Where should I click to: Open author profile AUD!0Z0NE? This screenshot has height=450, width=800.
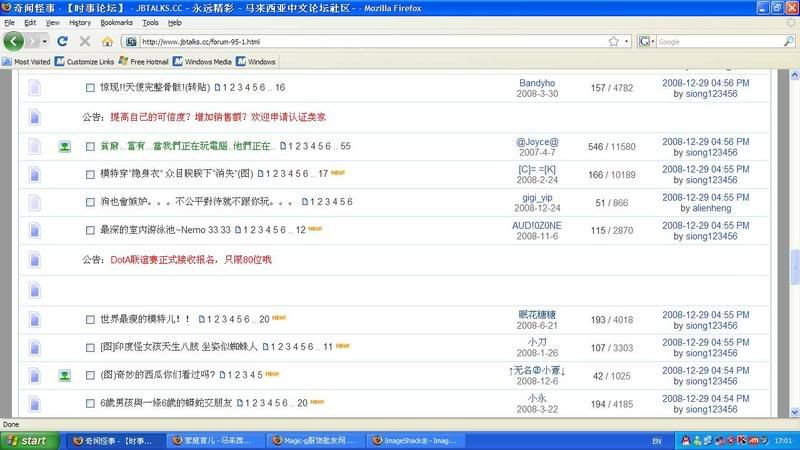pyautogui.click(x=537, y=226)
